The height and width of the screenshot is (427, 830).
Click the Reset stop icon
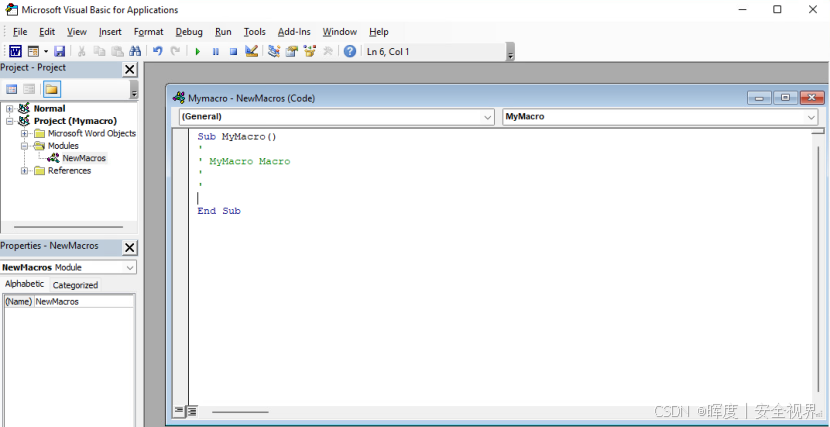click(x=233, y=51)
